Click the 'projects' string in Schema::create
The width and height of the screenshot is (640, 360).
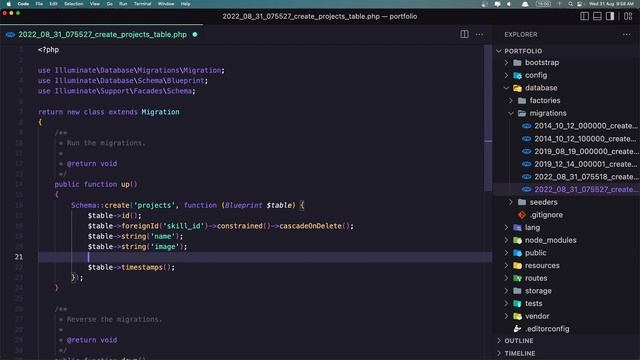(x=155, y=205)
